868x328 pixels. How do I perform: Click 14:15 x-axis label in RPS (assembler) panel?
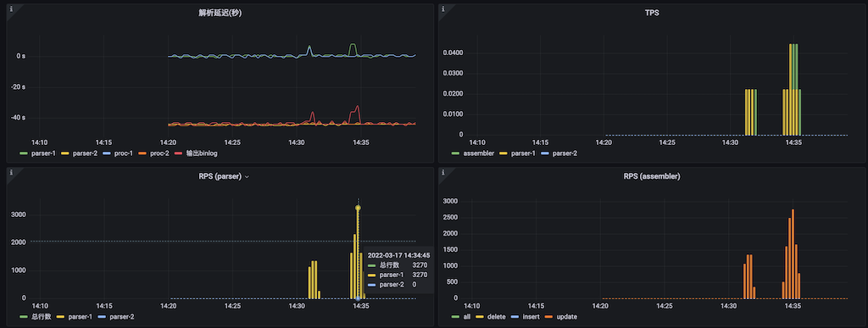pos(537,306)
